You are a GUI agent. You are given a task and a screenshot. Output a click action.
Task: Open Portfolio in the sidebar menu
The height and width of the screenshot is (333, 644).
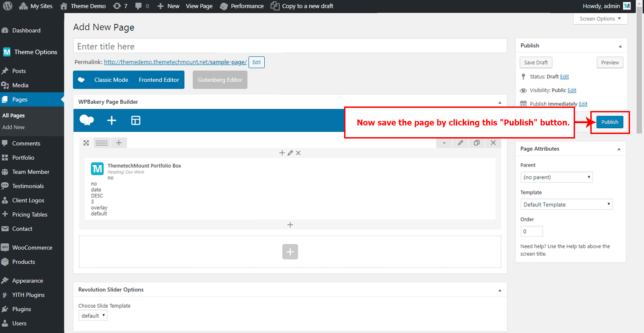[x=23, y=157]
